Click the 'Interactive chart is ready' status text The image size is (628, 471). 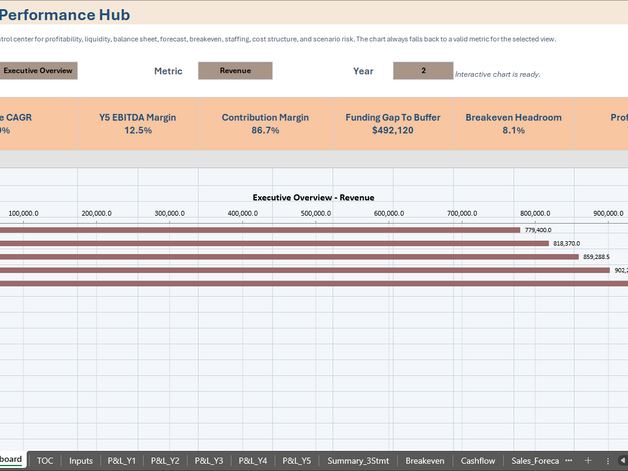tap(497, 74)
